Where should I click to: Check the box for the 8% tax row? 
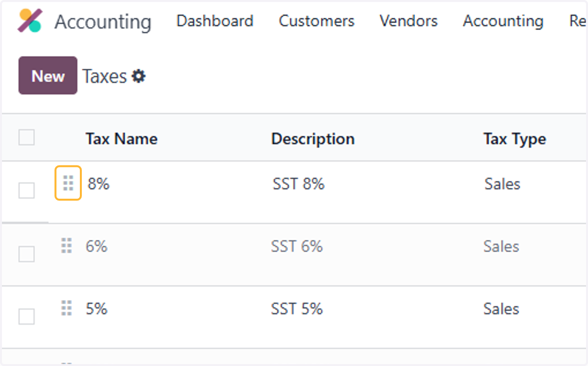coord(26,190)
